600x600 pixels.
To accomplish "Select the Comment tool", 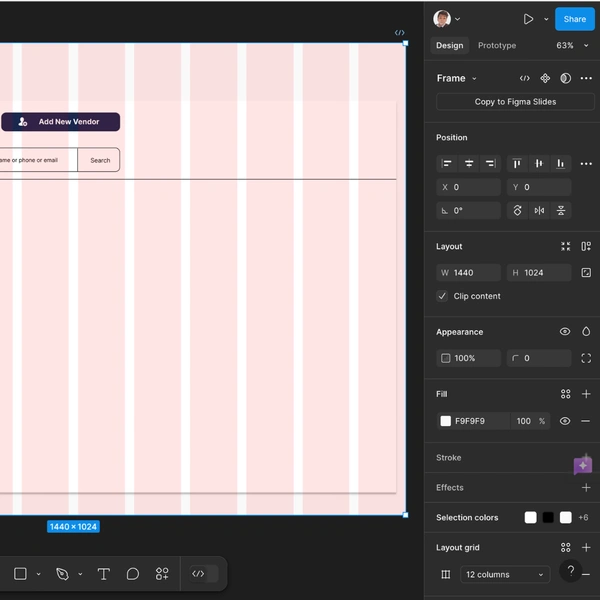I will point(132,574).
